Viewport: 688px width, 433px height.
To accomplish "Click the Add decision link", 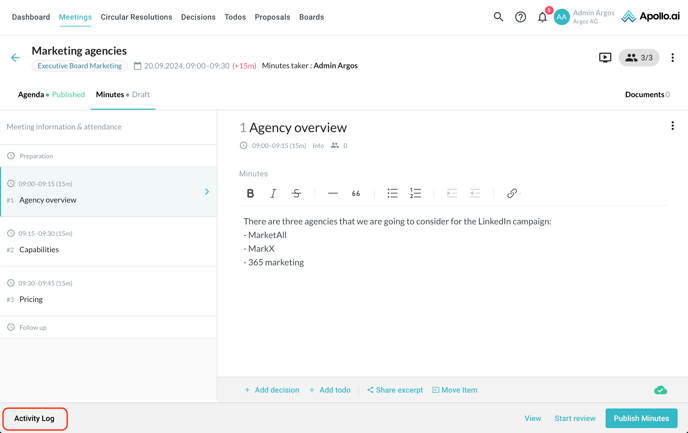I will pyautogui.click(x=272, y=390).
